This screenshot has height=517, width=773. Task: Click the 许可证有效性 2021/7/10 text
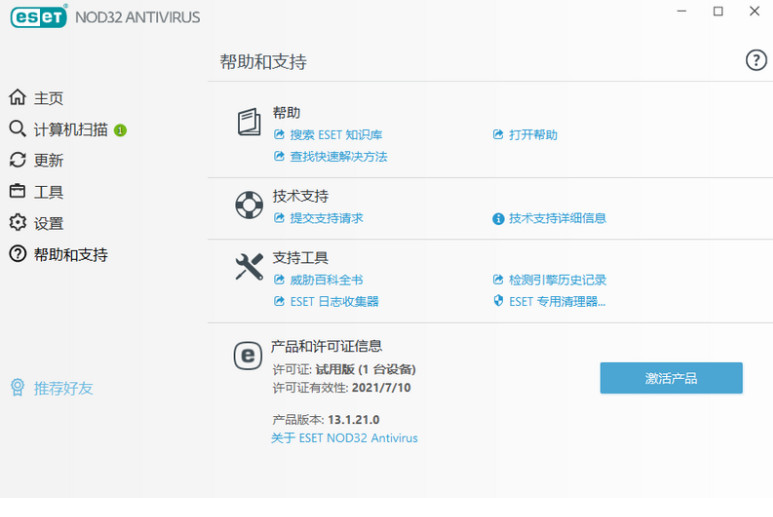[x=341, y=387]
